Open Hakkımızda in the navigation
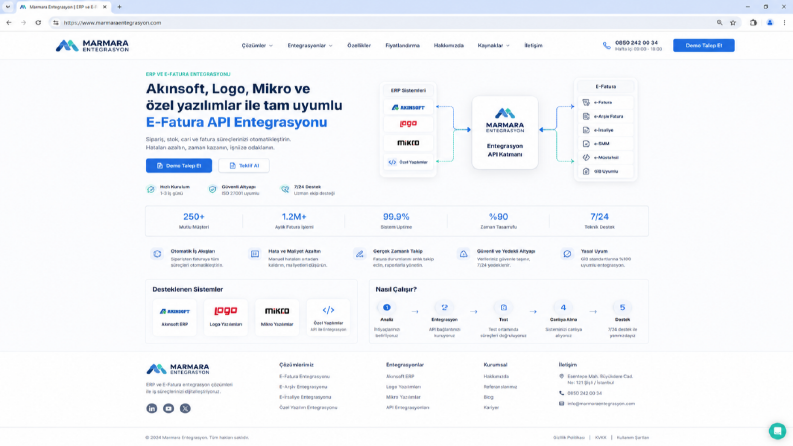The image size is (793, 446). point(449,46)
